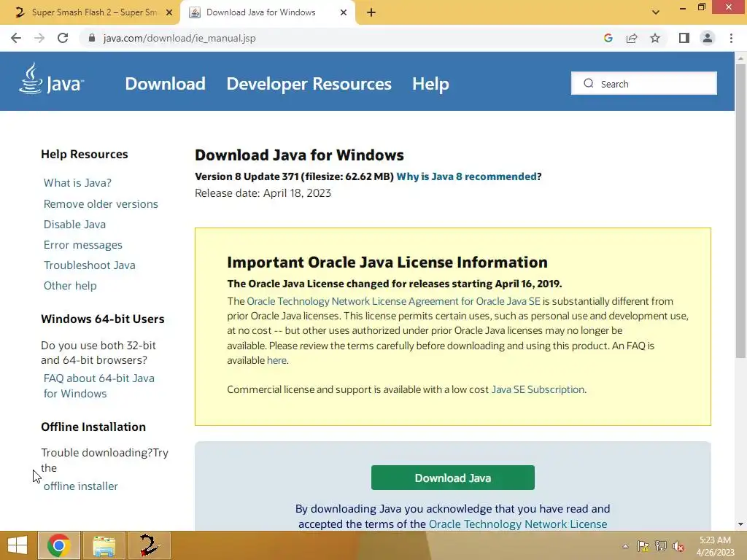Screen dimensions: 747x560
Task: Open Oracle Technology Network License Agreement link
Action: tap(393, 301)
